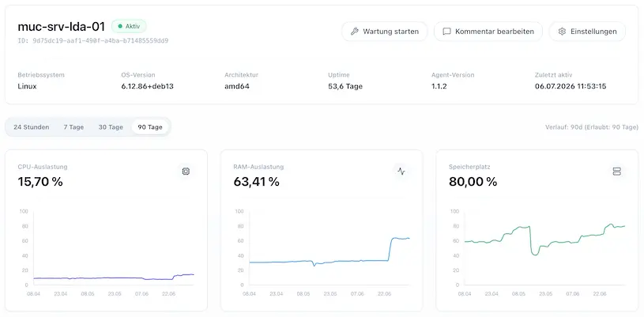Click the gear icon in Einstellungen
Screen dimensions: 644x317
pos(563,32)
